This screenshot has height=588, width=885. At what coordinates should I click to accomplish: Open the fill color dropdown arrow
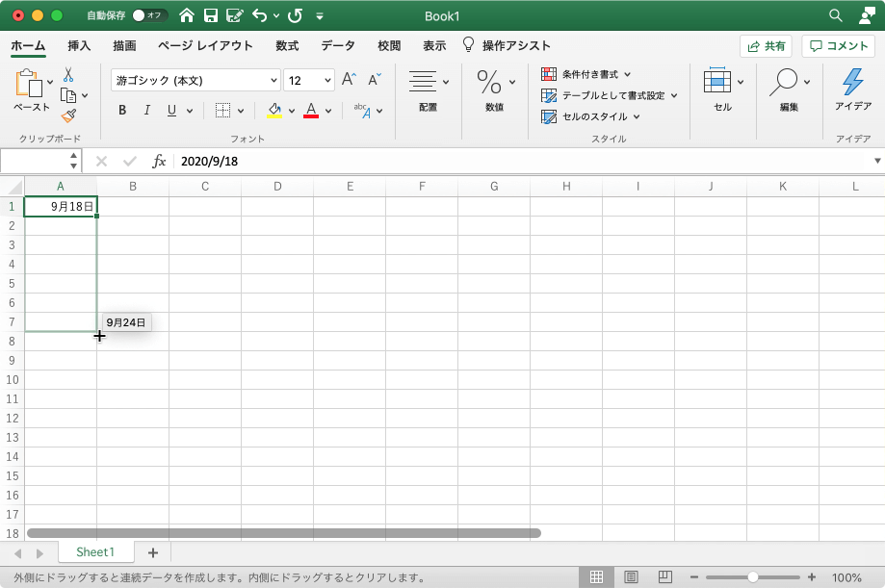pyautogui.click(x=292, y=111)
